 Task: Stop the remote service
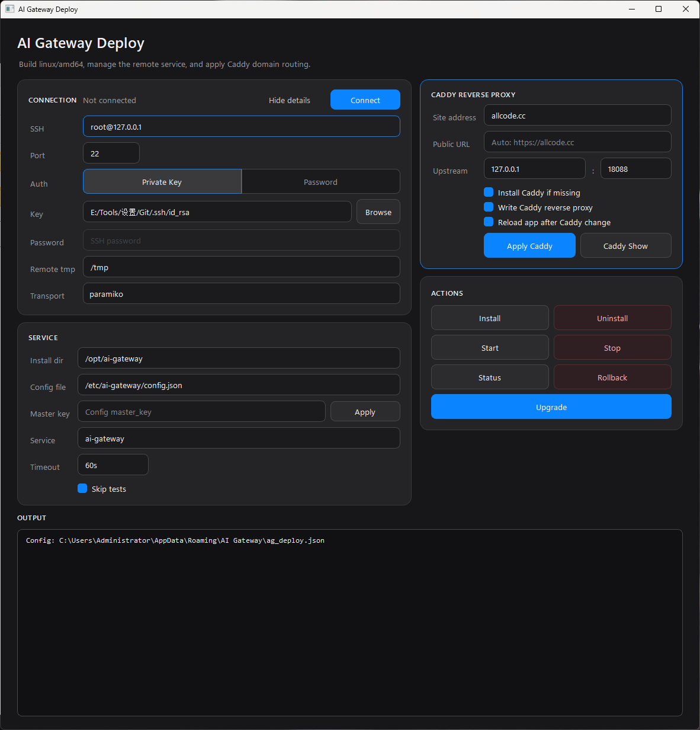[x=612, y=347]
